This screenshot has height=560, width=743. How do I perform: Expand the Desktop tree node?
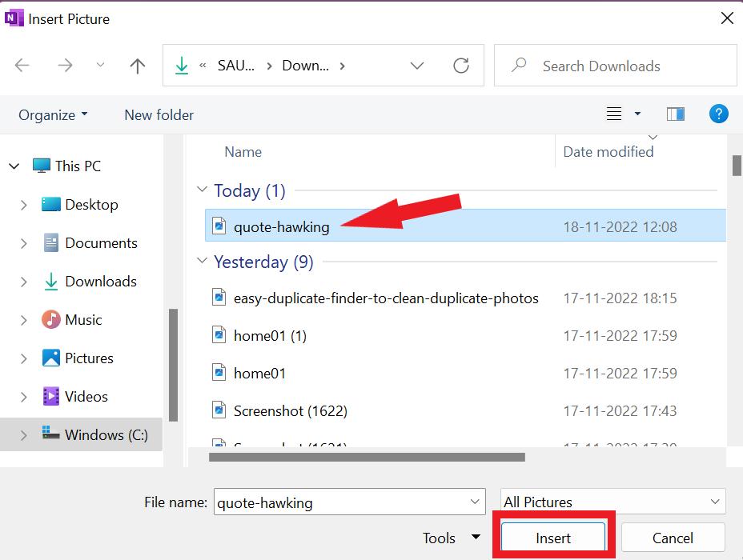point(24,205)
